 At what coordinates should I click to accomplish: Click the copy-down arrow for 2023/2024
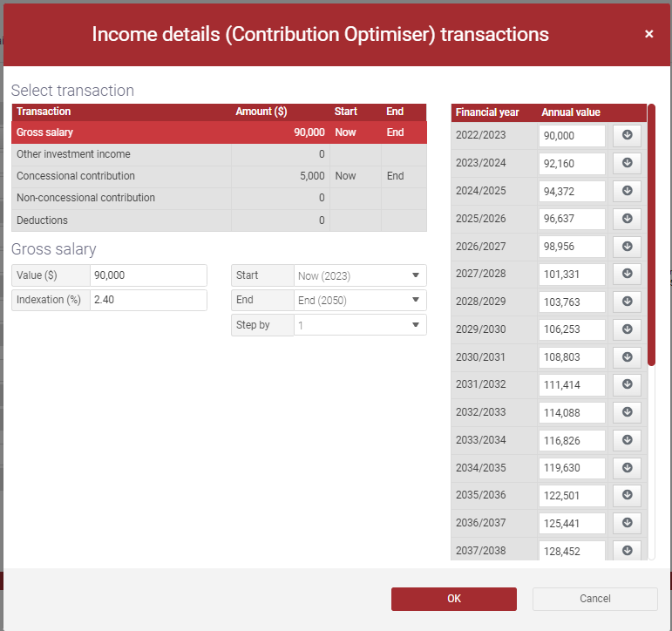(x=627, y=163)
